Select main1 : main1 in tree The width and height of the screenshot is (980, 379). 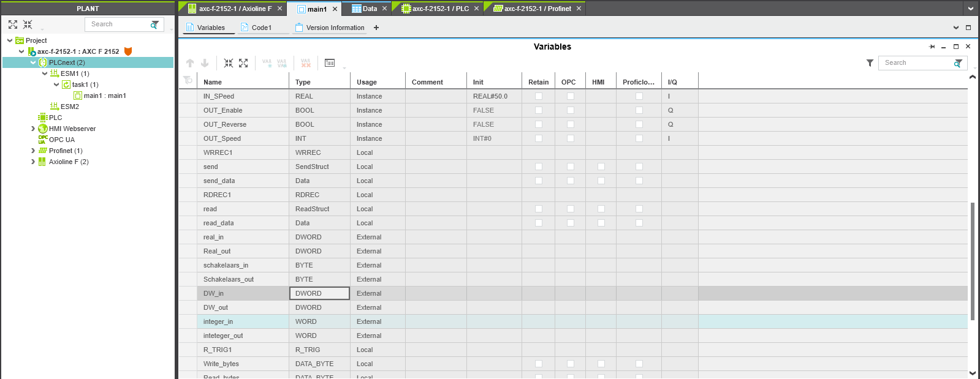[x=105, y=96]
